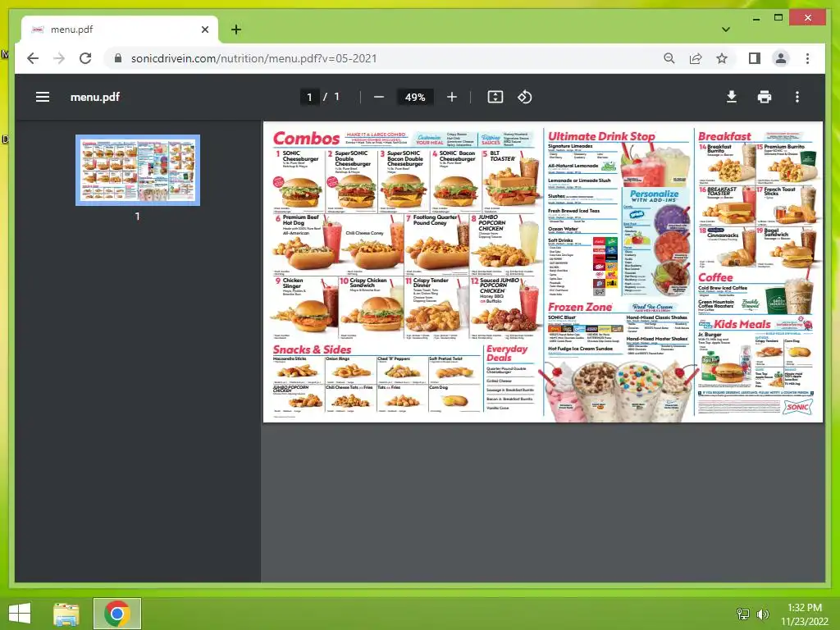840x630 pixels.
Task: Click the Snacks & Sides heading
Action: point(312,349)
